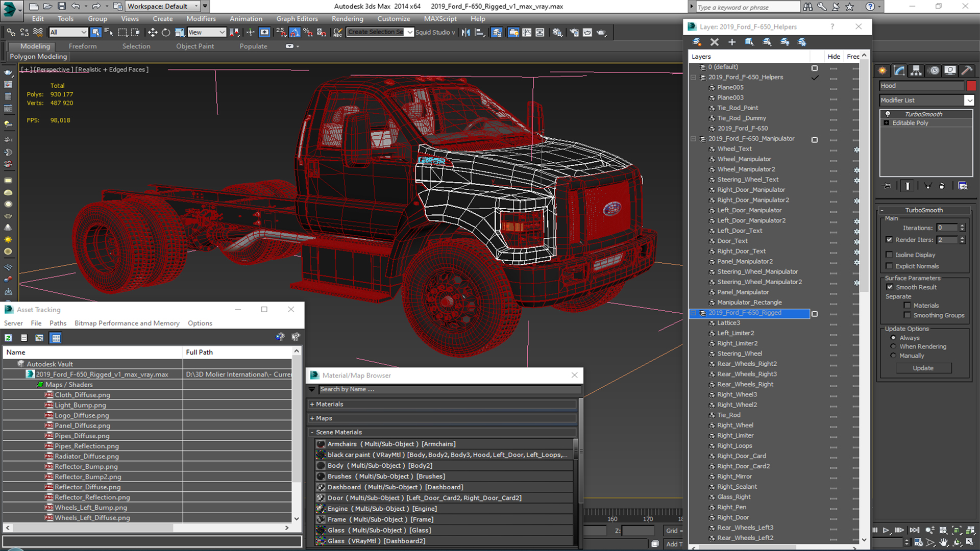Click the TurboSmooth Update button

923,368
